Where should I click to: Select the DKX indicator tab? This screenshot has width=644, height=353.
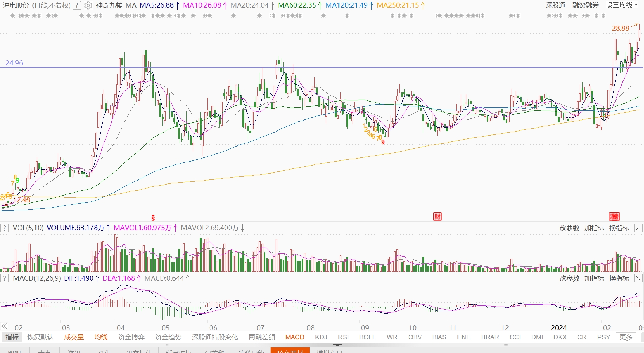coord(560,337)
